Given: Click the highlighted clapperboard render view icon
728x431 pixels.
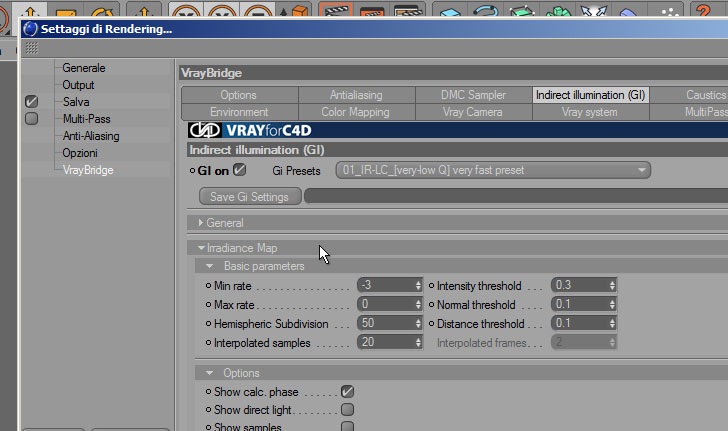Looking at the screenshot, I should (x=336, y=9).
